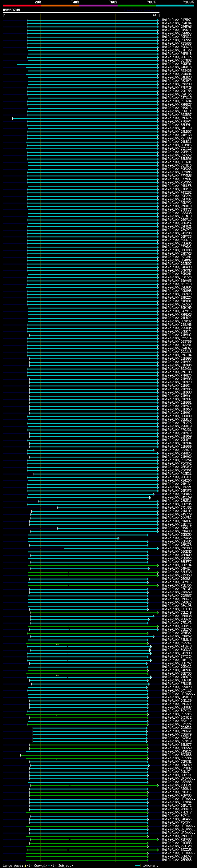Select the UniRef100_Q42169 label
This screenshot has width=197, height=868.
pyautogui.click(x=177, y=497)
